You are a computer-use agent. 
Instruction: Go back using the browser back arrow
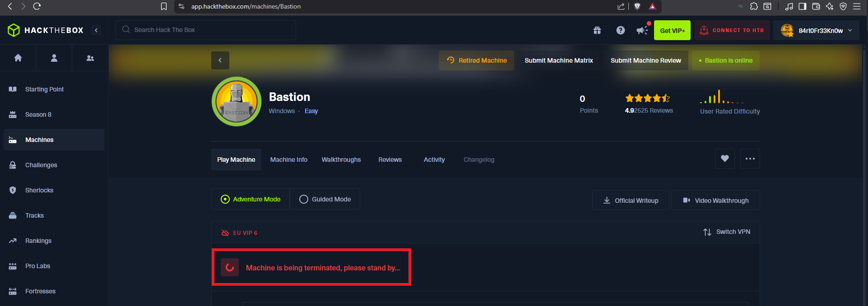click(x=10, y=6)
